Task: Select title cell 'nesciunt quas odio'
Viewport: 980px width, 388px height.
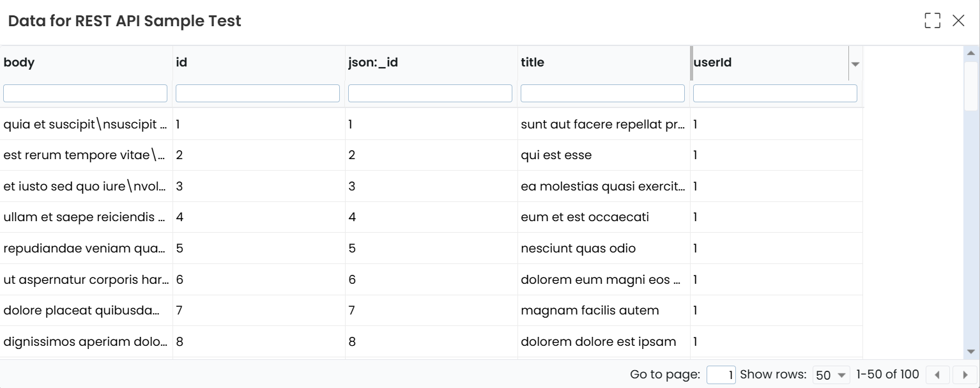Action: [604, 248]
